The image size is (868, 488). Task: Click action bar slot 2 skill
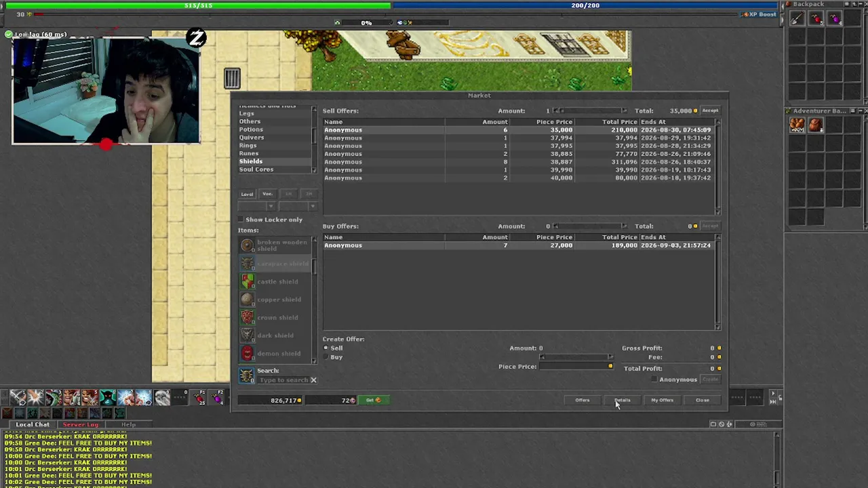pyautogui.click(x=35, y=398)
